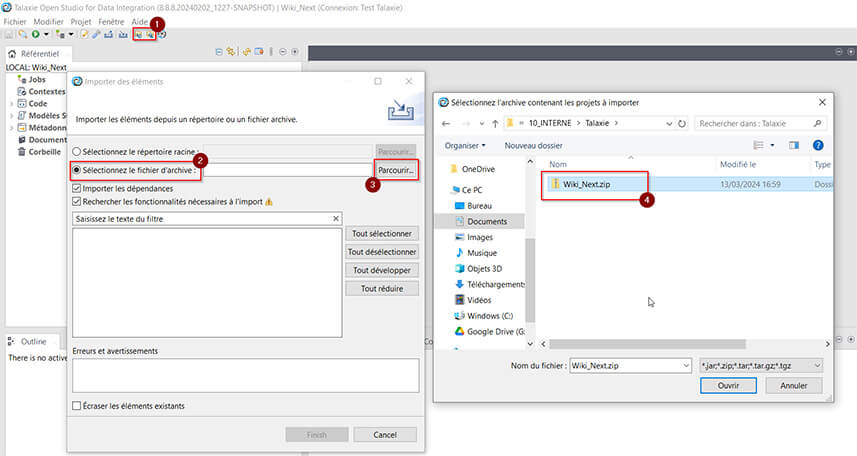The height and width of the screenshot is (456, 857).
Task: Click the yellow link-with-editor icon in the Référentiel panel
Action: 231,52
